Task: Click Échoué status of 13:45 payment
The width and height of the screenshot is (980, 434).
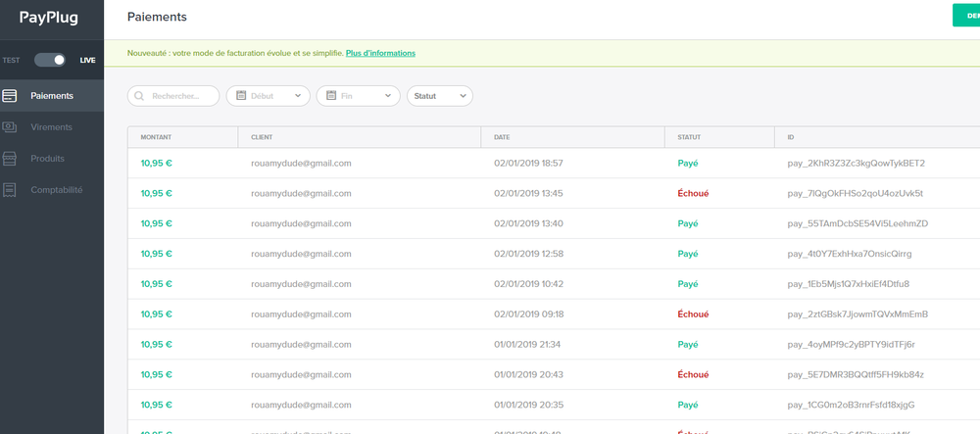Action: [693, 193]
